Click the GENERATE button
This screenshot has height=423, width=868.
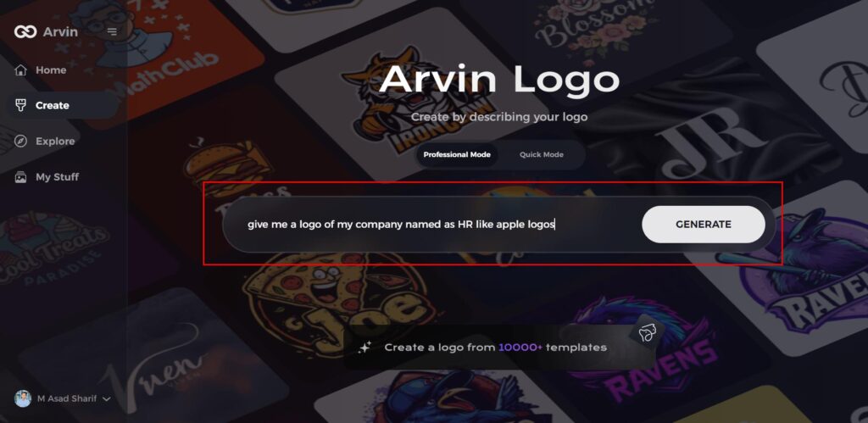[704, 225]
